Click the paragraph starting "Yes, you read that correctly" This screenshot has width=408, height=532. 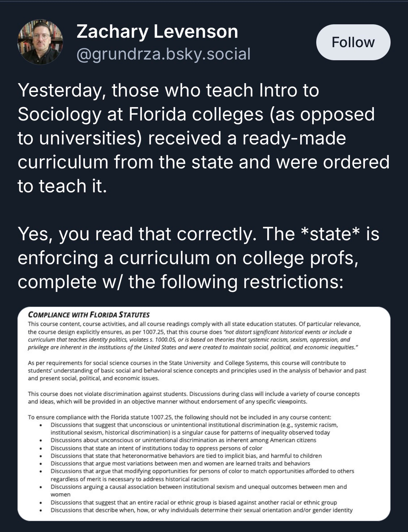(x=198, y=258)
